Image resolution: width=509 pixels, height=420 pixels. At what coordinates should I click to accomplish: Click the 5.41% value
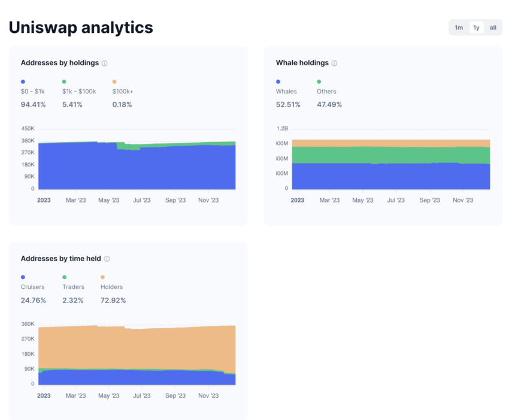tap(72, 105)
